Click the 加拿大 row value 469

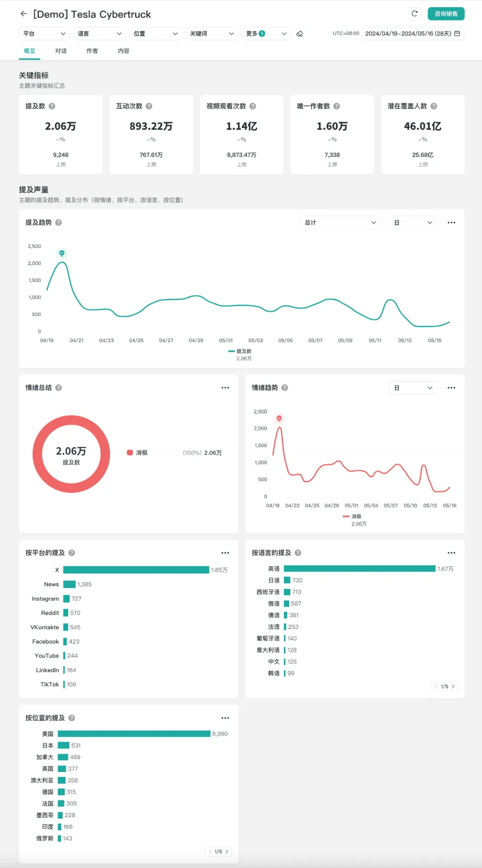75,757
